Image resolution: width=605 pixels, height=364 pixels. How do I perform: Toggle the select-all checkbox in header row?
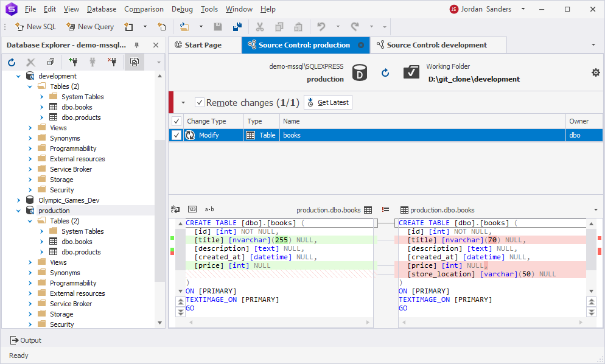coord(177,121)
